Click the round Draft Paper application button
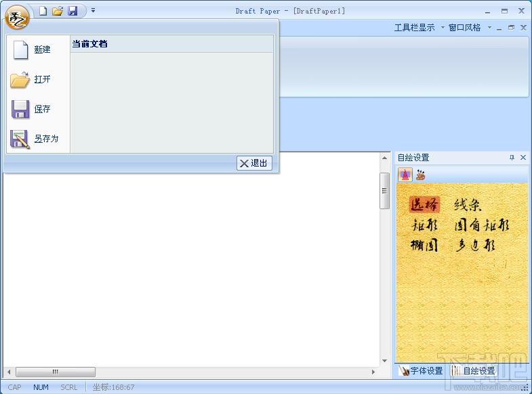532x394 pixels. point(17,17)
